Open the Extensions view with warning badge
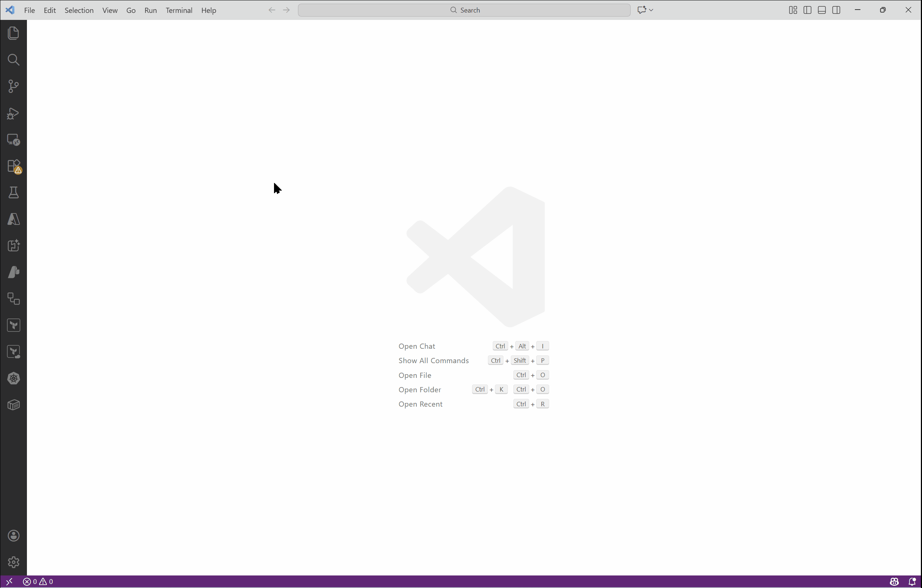This screenshot has height=588, width=922. 13,166
